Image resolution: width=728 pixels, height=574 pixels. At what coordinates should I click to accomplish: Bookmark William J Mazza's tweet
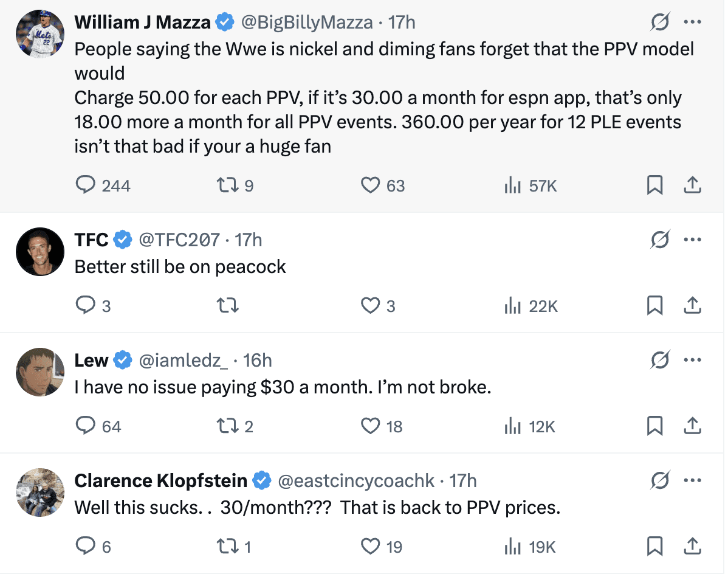coord(654,185)
